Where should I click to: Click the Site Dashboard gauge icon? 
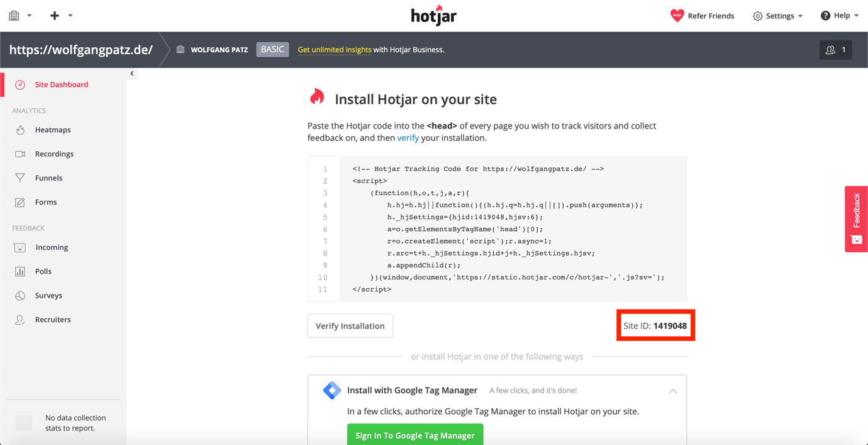[20, 84]
